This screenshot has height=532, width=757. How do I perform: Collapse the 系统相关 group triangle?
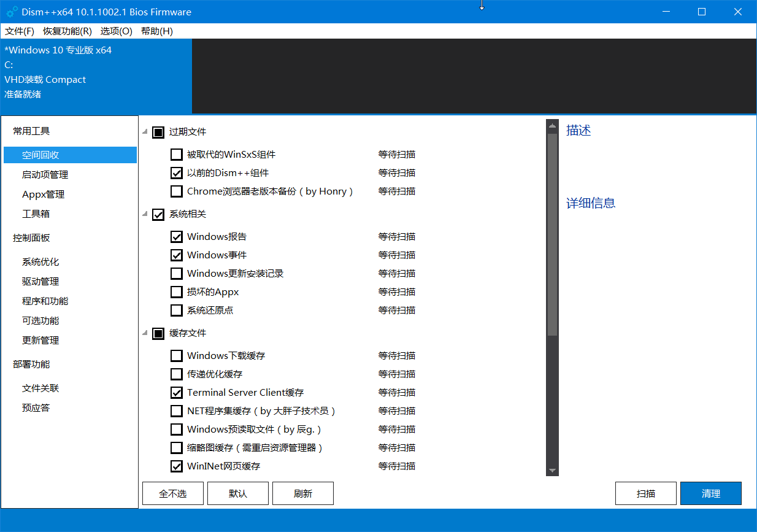click(x=145, y=214)
